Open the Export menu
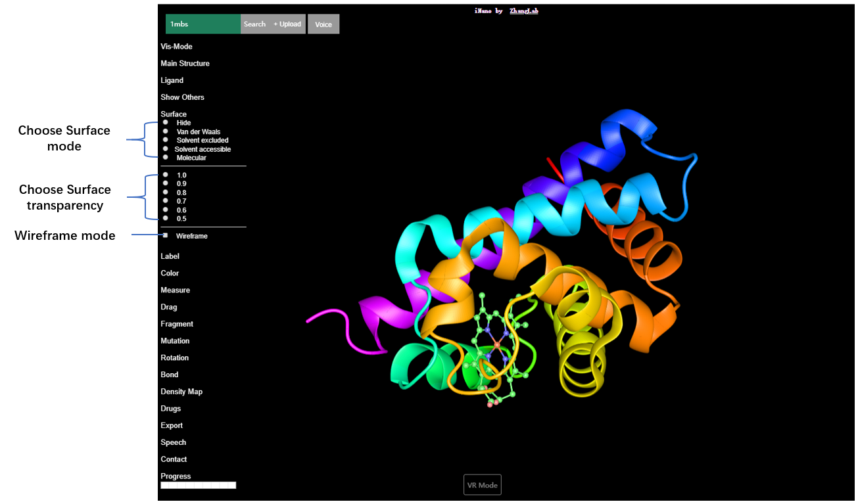The height and width of the screenshot is (504, 858). (x=172, y=426)
